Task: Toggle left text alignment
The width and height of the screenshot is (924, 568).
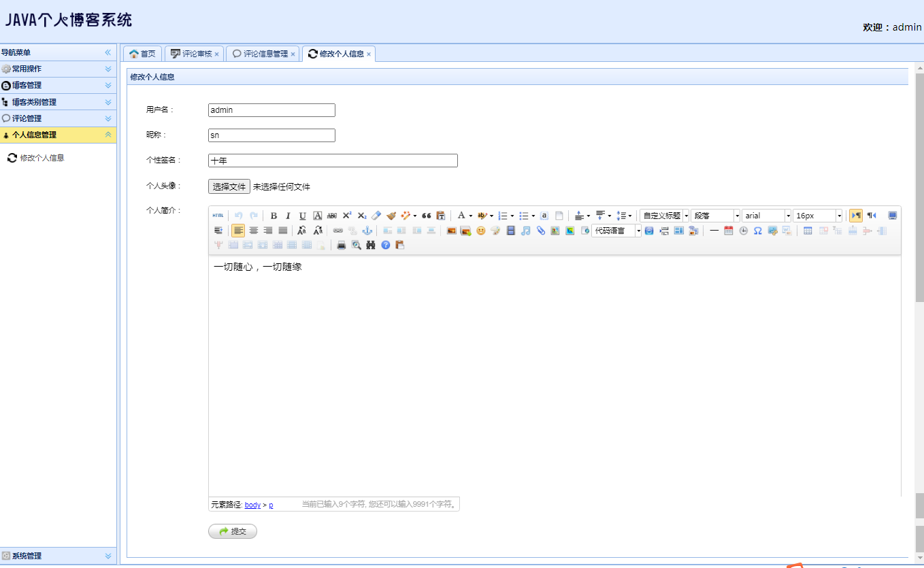Action: [238, 231]
